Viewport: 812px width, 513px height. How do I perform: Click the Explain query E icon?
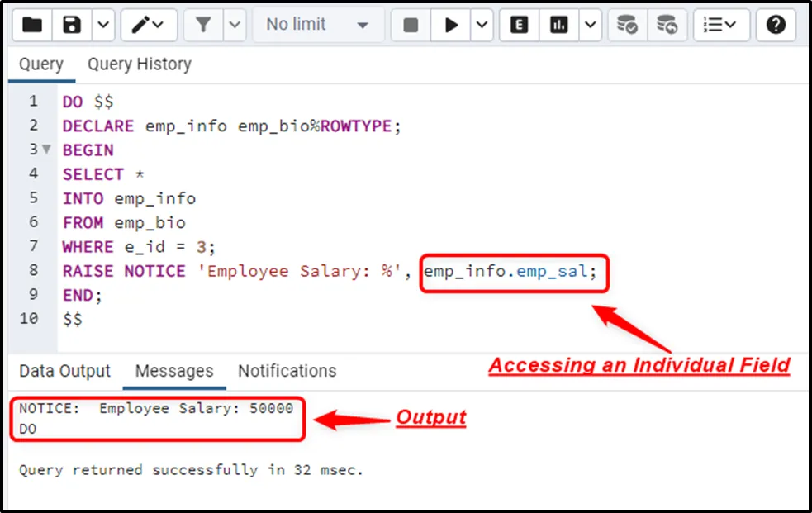coord(520,25)
